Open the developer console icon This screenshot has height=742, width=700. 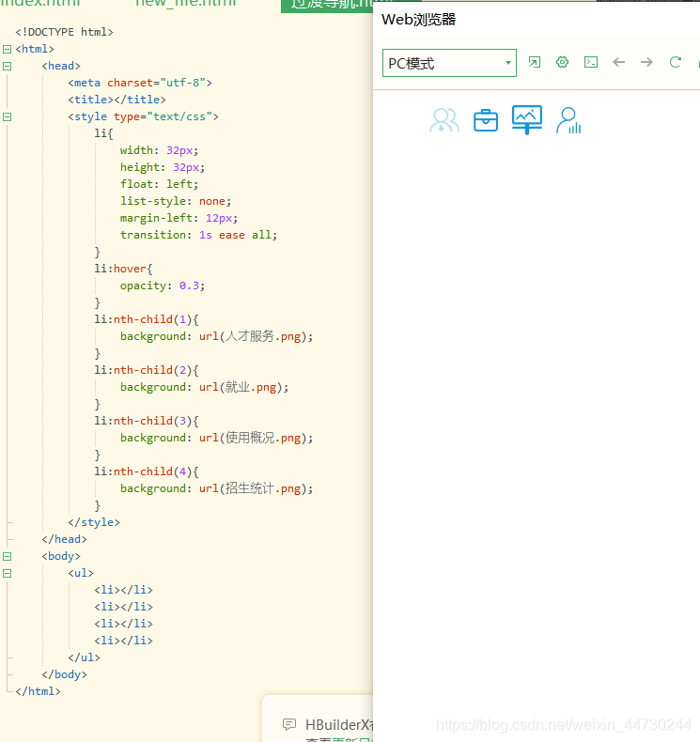591,62
